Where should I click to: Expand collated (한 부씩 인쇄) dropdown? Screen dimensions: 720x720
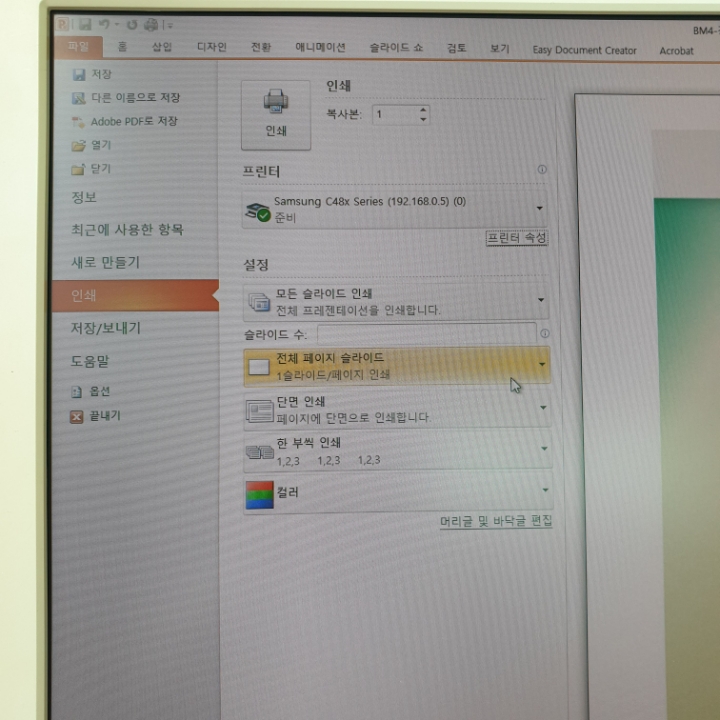point(398,450)
